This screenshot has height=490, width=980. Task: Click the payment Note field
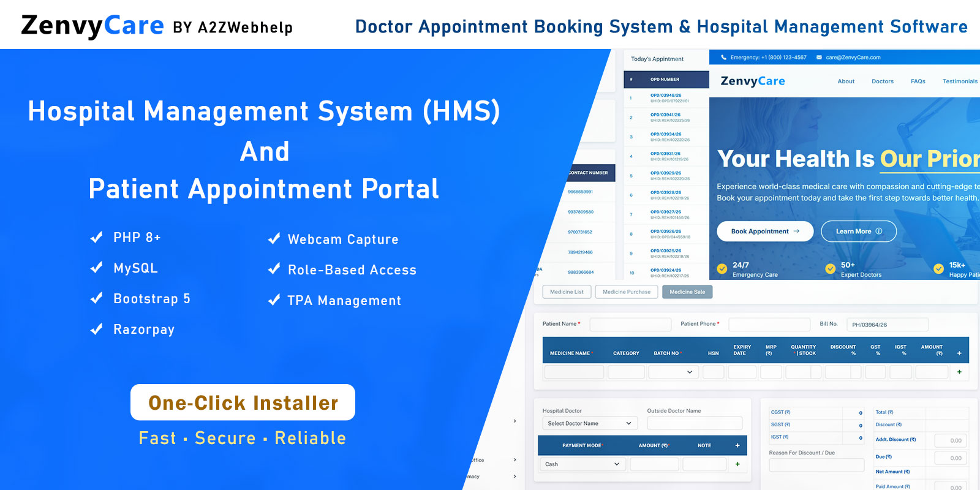tap(704, 464)
